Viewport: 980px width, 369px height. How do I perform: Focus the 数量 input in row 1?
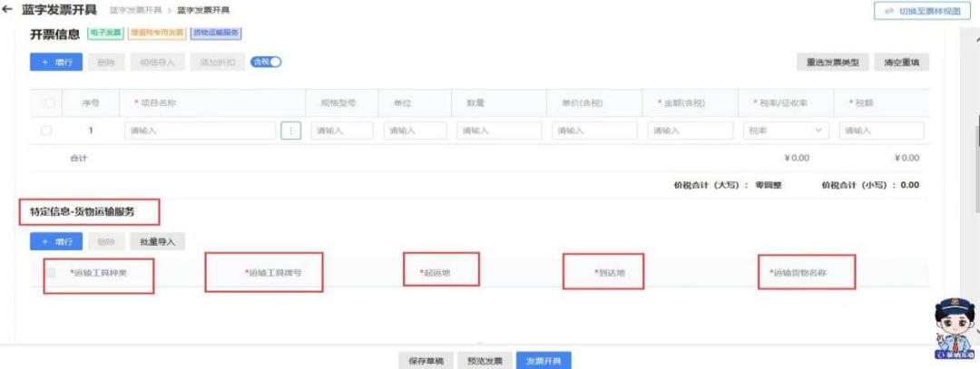[499, 131]
